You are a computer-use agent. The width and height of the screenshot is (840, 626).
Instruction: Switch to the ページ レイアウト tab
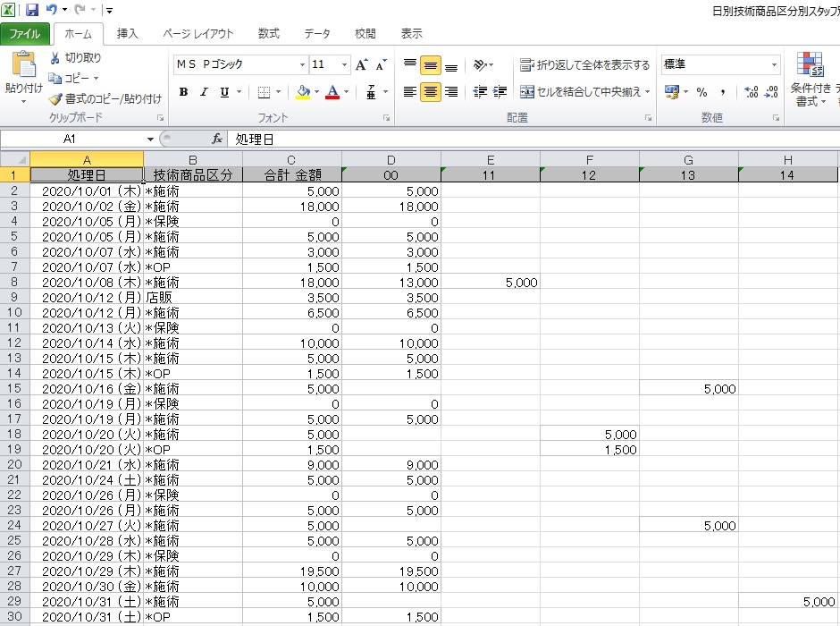coord(198,34)
